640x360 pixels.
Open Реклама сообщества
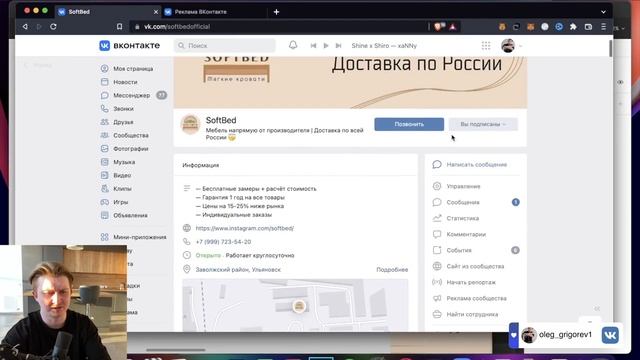pos(476,298)
